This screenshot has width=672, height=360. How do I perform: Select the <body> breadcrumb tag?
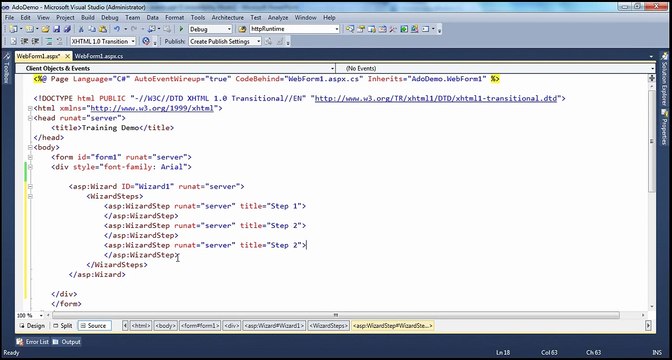click(165, 326)
